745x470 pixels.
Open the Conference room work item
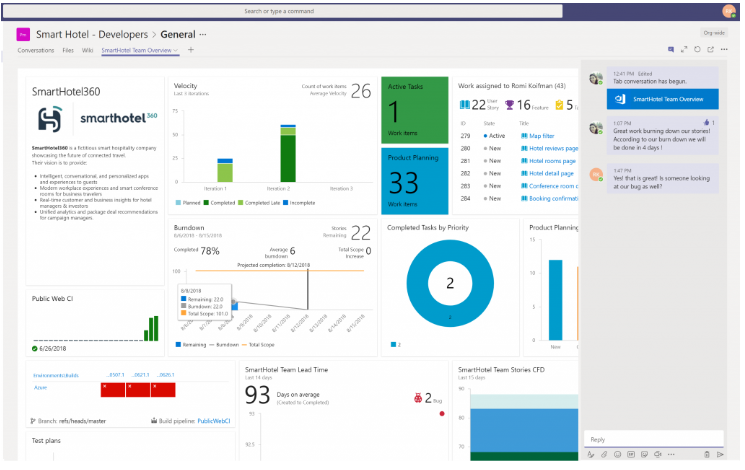(x=554, y=186)
